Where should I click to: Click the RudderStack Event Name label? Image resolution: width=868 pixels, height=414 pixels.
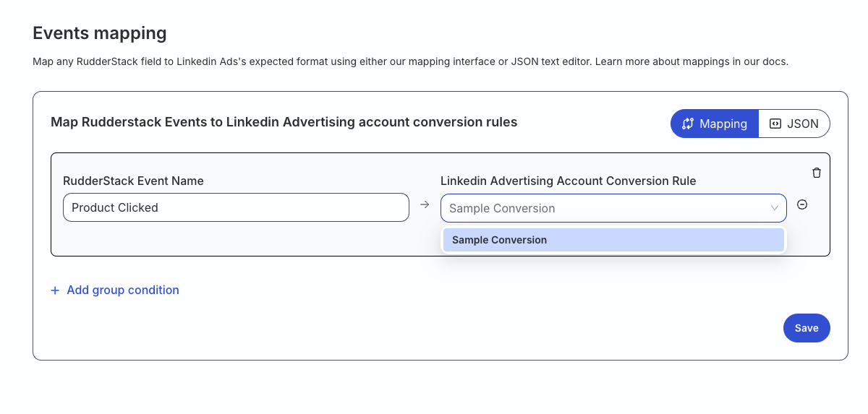click(133, 181)
